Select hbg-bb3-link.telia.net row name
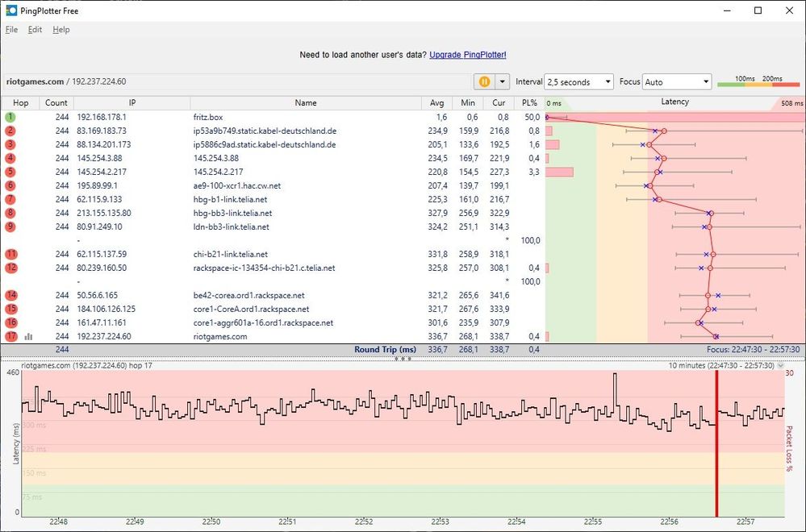This screenshot has height=532, width=806. [233, 213]
